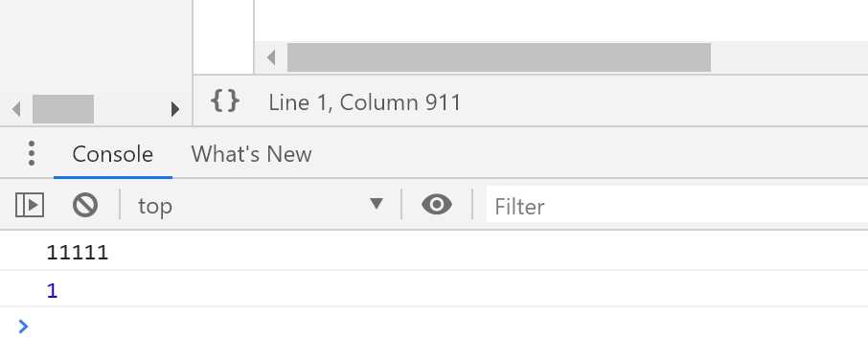
Task: Click the "Line 1, Column 911" status text
Action: pyautogui.click(x=364, y=102)
